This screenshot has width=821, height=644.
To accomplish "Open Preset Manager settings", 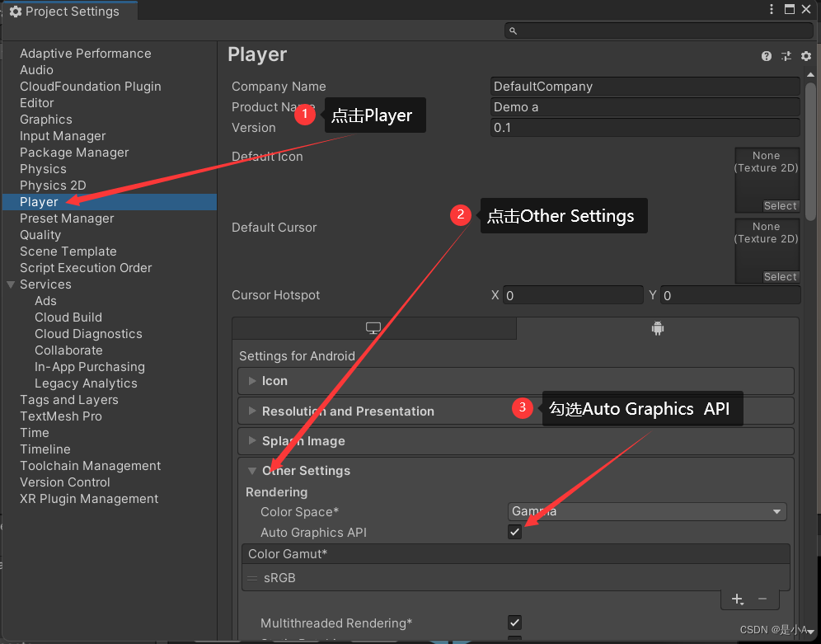I will click(67, 219).
